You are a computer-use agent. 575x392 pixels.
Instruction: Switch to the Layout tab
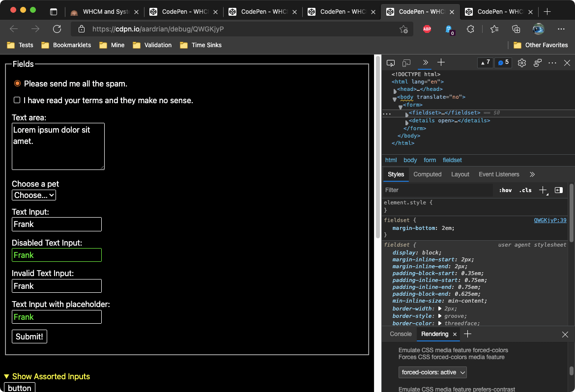tap(460, 174)
